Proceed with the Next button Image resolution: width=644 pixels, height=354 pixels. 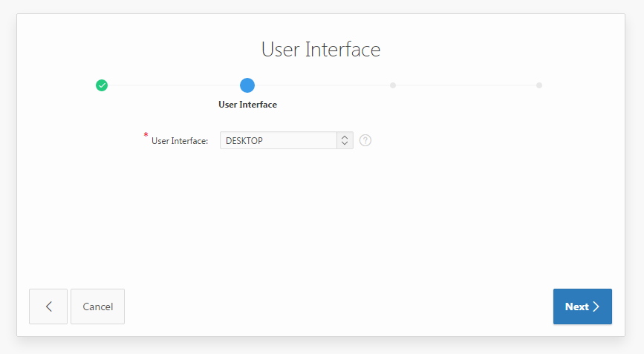coord(582,307)
